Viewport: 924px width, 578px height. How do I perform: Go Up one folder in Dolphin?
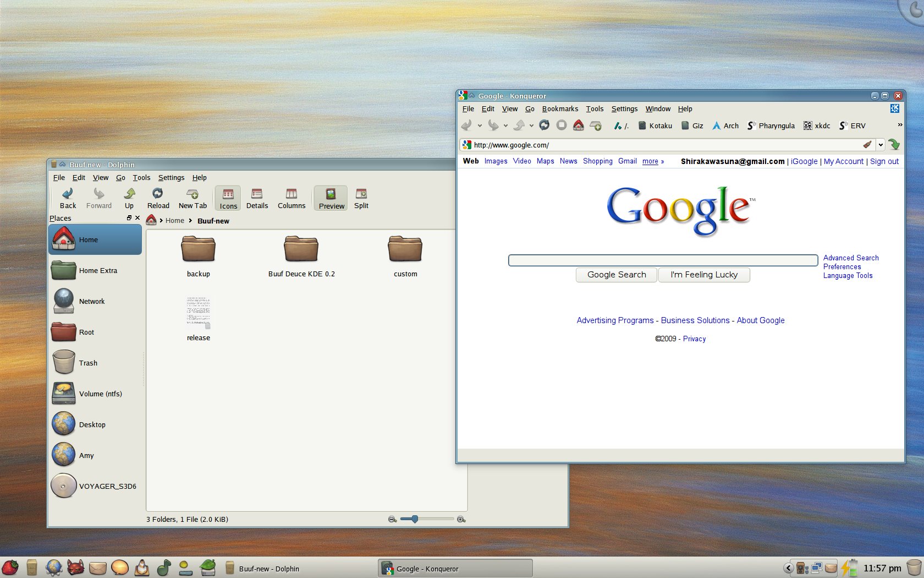(129, 198)
